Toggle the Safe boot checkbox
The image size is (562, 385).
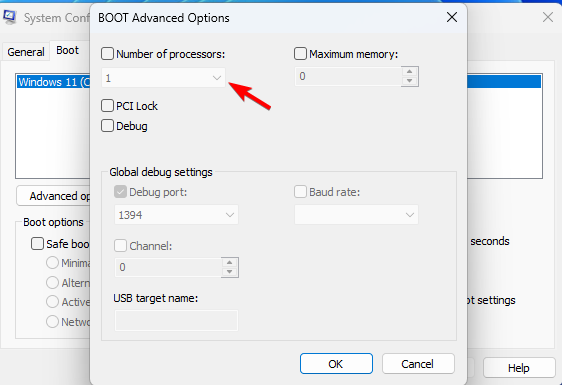tap(37, 244)
